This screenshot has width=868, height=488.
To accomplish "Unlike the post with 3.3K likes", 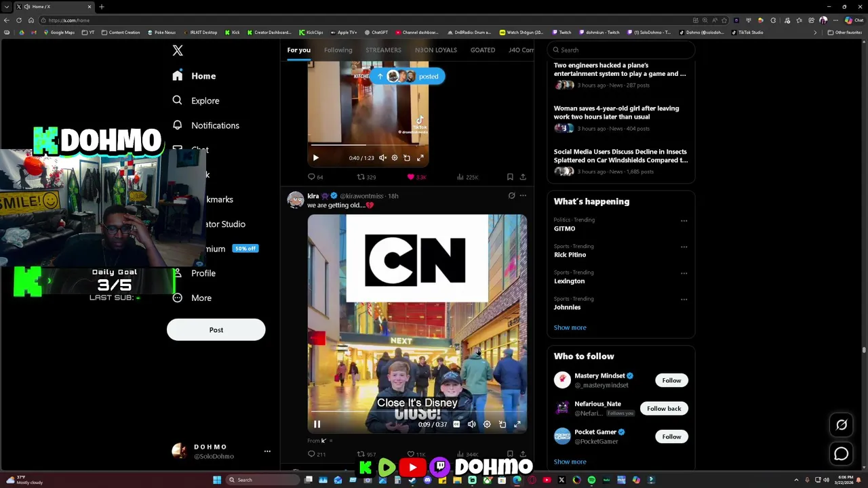I will tap(416, 177).
